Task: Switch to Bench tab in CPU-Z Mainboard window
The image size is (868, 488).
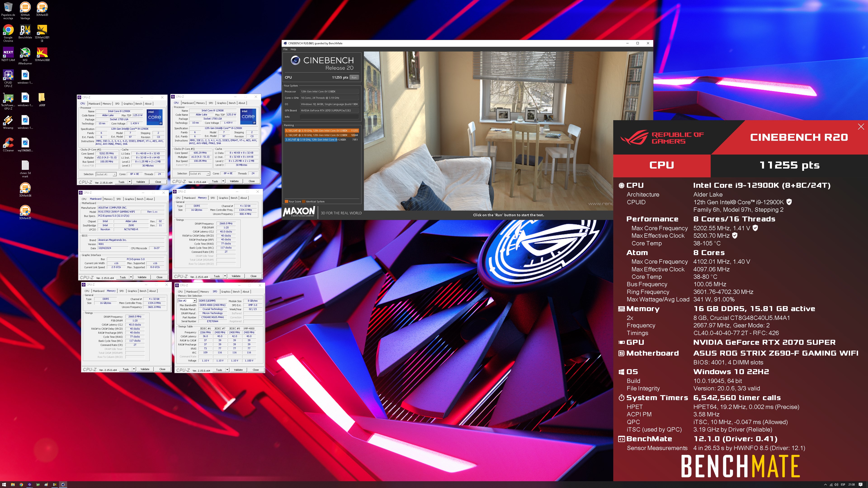Action: 140,199
